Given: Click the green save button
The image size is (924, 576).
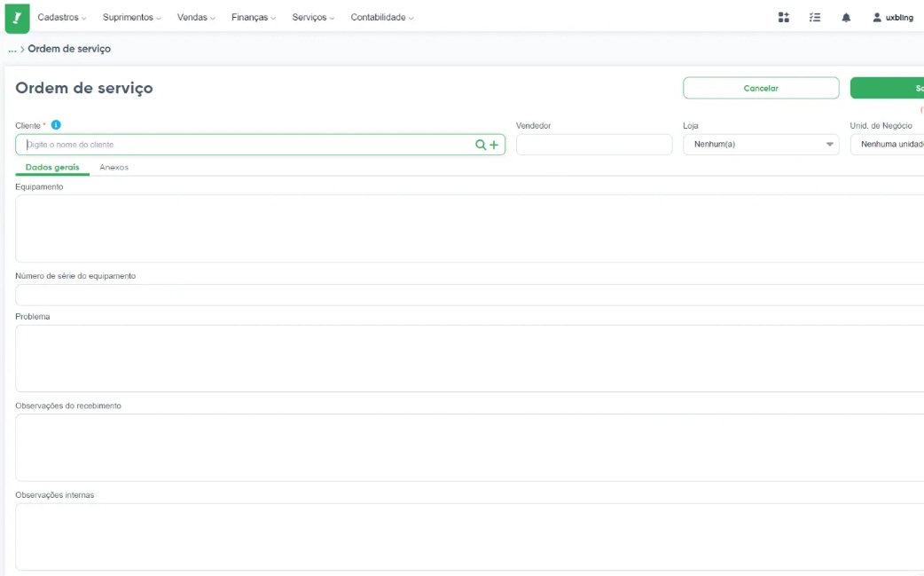Looking at the screenshot, I should tap(887, 88).
